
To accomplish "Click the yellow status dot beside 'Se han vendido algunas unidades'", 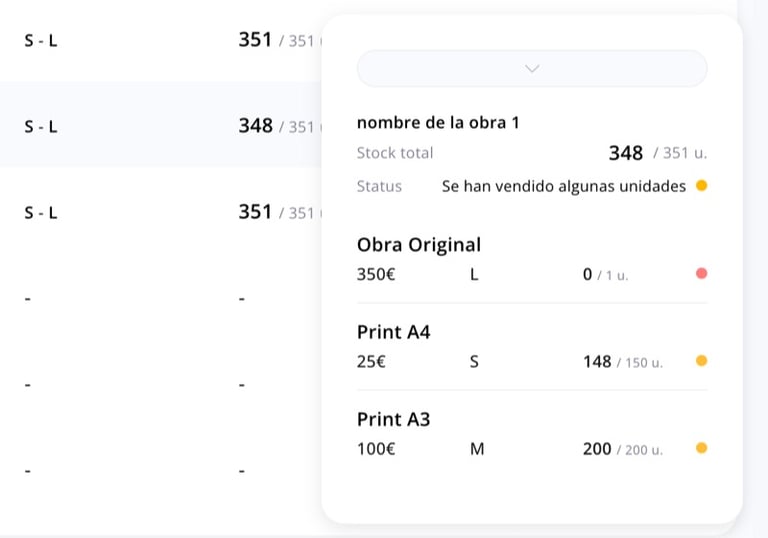I will click(701, 186).
